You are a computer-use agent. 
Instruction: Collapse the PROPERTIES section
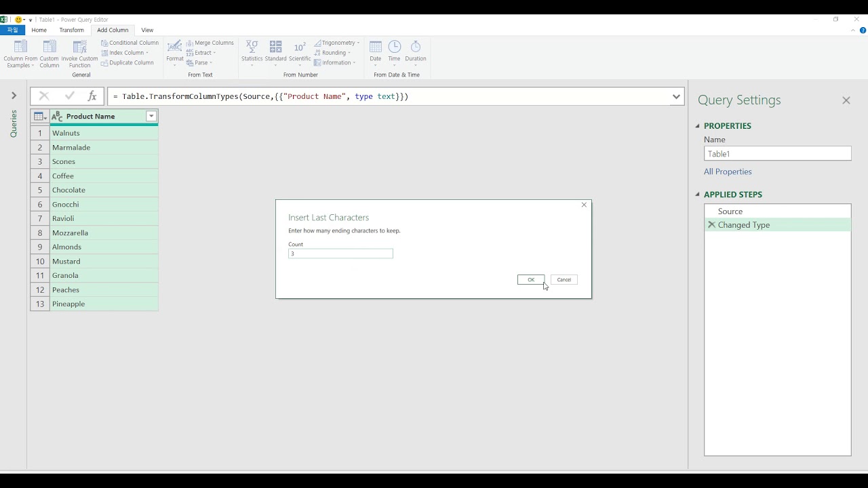tap(697, 126)
